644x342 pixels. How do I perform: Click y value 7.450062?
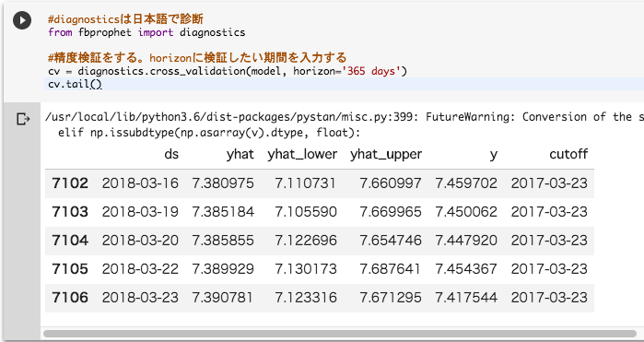[x=466, y=212]
